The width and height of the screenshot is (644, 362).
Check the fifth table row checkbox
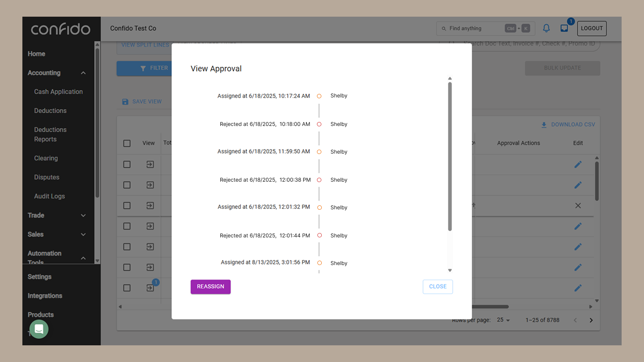pyautogui.click(x=127, y=247)
